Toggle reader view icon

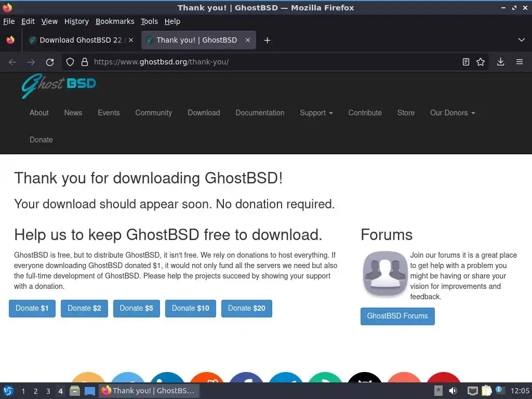[466, 62]
